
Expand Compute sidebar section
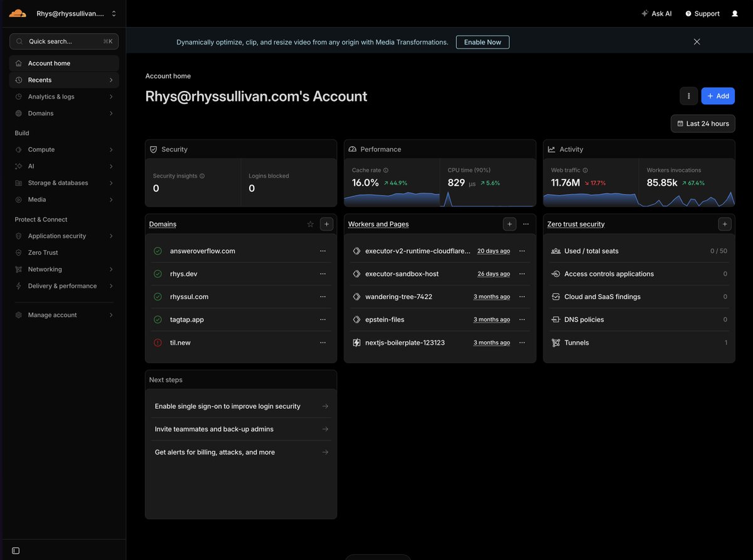coord(64,149)
